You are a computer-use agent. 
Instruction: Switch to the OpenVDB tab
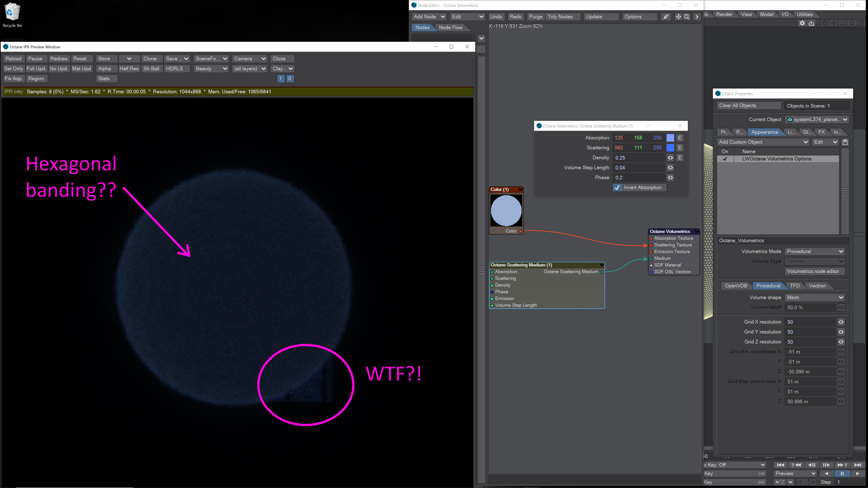(736, 286)
